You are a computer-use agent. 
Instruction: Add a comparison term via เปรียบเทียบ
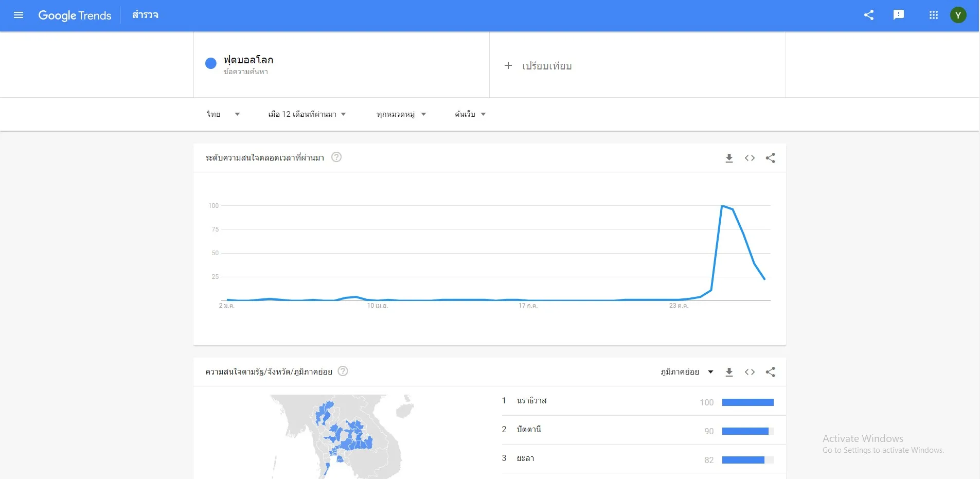[x=538, y=65]
